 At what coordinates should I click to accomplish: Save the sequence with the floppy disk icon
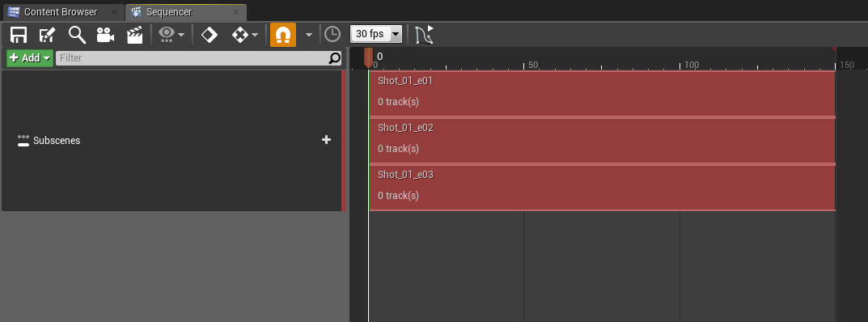19,35
